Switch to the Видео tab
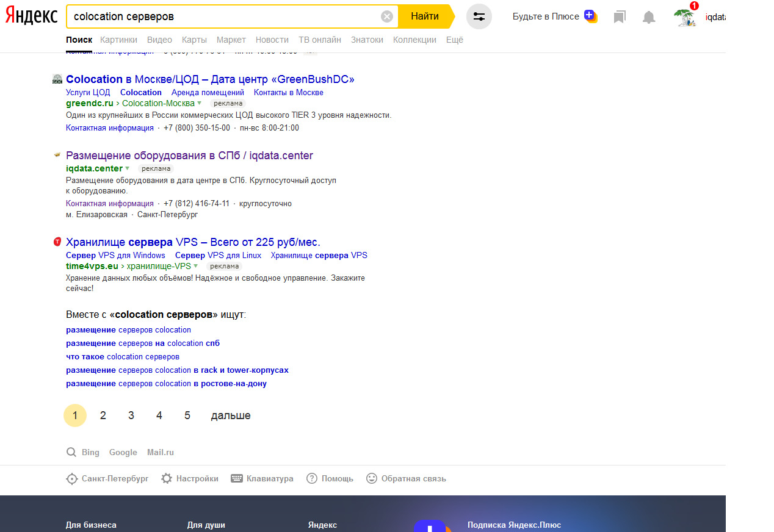Viewport: 774px width, 532px height. click(x=159, y=40)
